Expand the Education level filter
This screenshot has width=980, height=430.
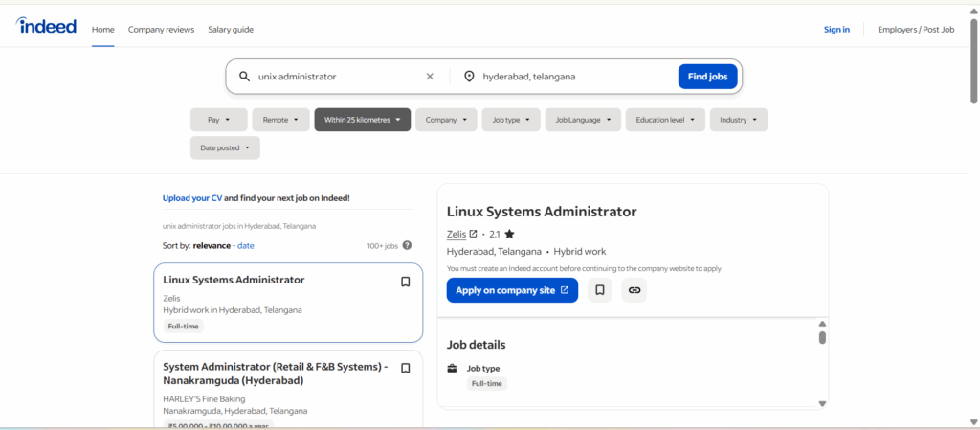[666, 120]
